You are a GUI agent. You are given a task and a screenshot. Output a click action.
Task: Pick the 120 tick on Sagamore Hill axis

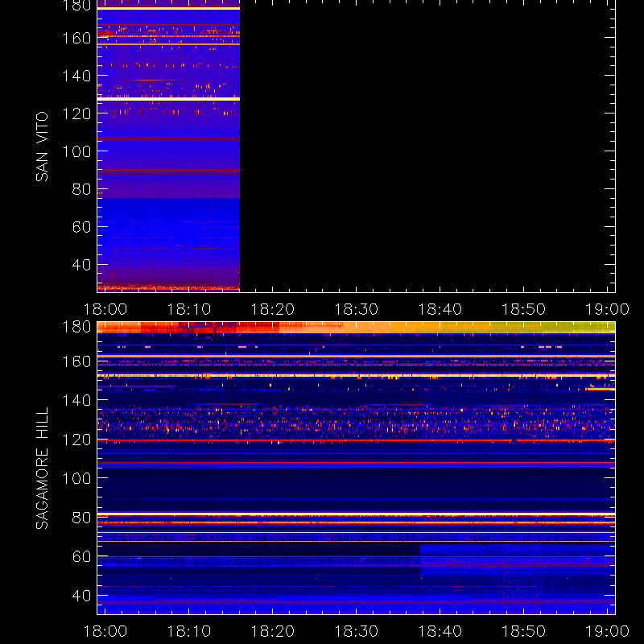point(76,440)
